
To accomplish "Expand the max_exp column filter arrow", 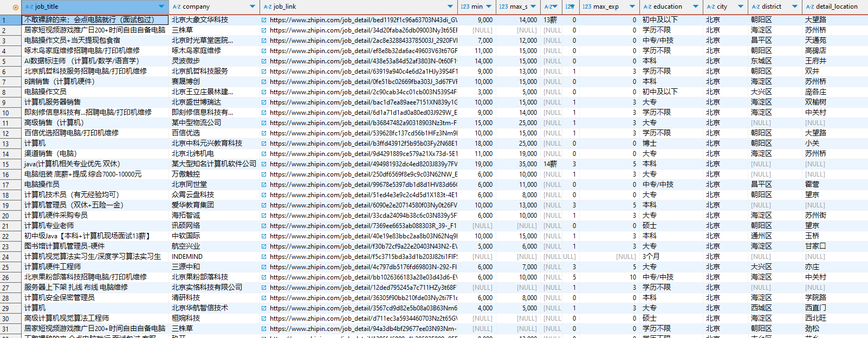I will [632, 6].
